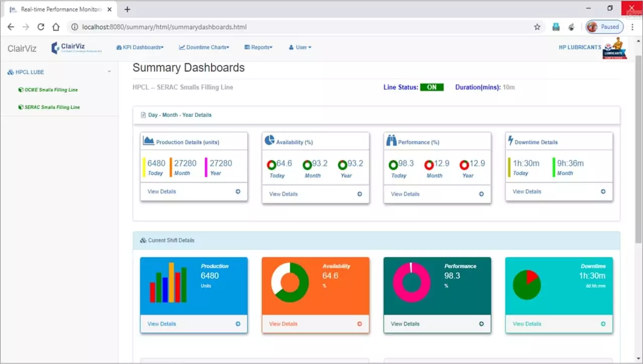This screenshot has width=643, height=364.
Task: Reload the page with refresh icon
Action: 41,27
